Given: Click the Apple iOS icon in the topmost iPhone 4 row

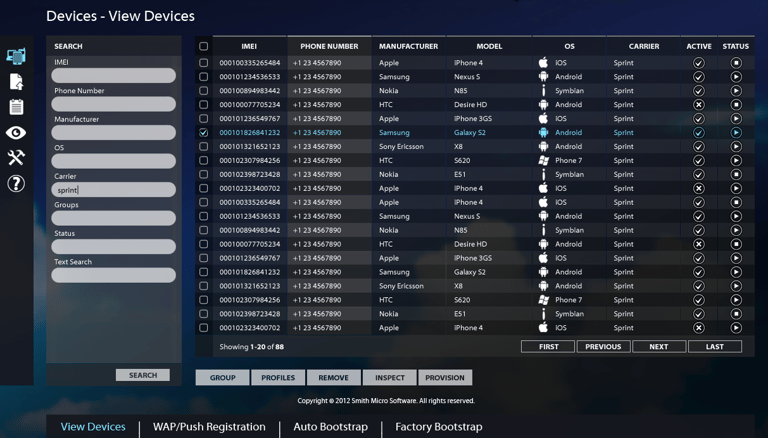Looking at the screenshot, I should click(x=543, y=63).
